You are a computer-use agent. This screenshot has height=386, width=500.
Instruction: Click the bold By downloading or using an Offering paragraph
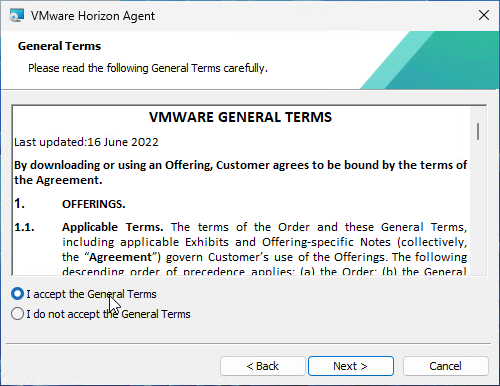click(x=240, y=172)
